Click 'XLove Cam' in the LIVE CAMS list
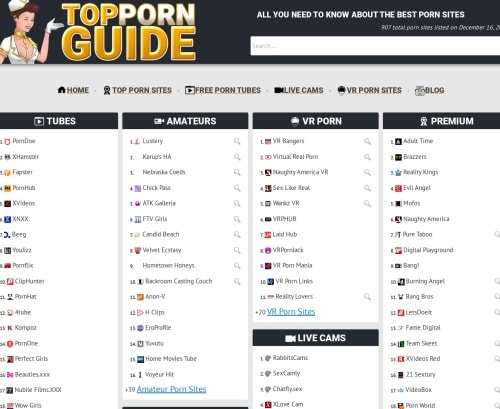This screenshot has width=500, height=409. point(288,405)
